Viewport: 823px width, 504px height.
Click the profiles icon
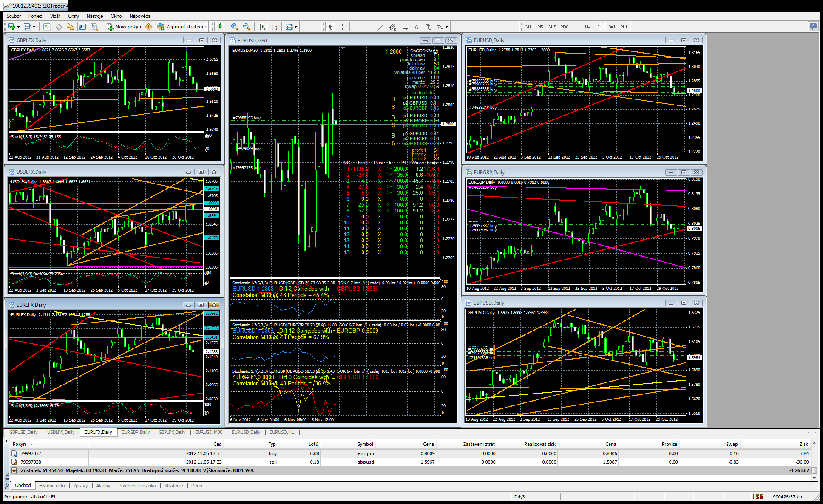[27, 27]
